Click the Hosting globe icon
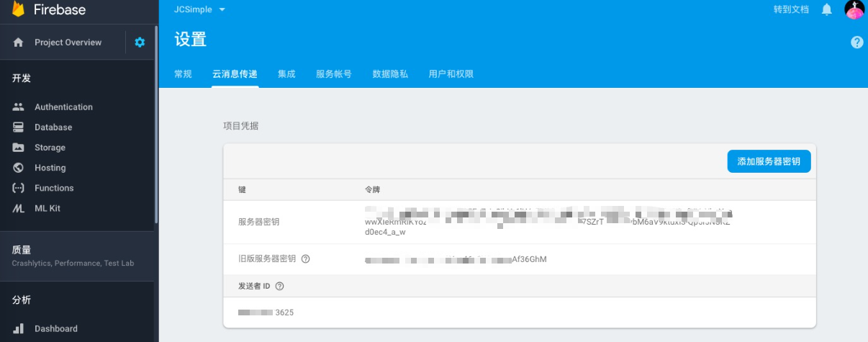868x342 pixels. pos(19,168)
